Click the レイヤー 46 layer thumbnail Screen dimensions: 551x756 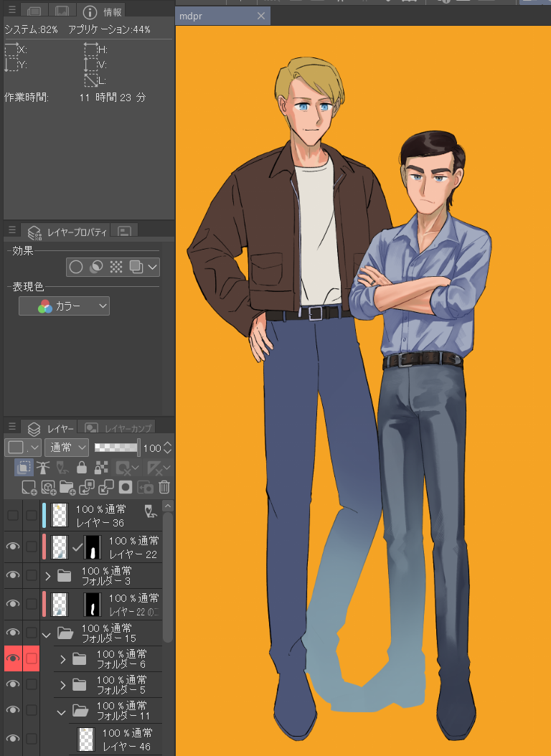pos(86,740)
